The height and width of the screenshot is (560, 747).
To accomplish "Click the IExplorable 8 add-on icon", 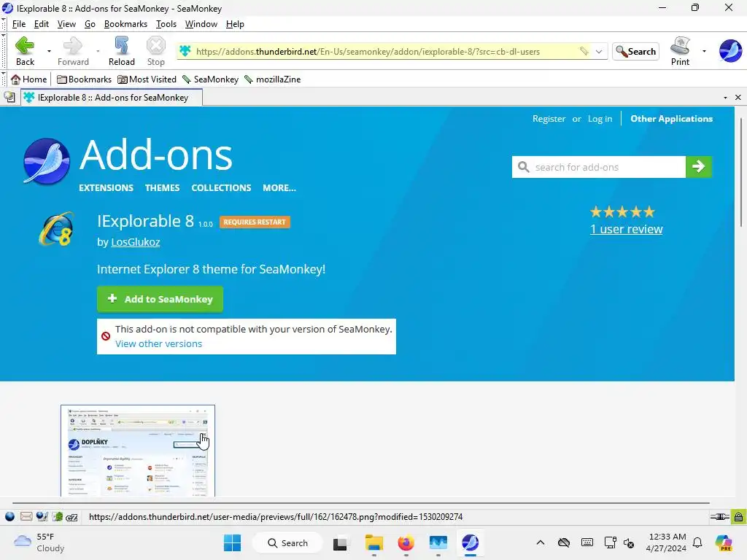I will pos(57,229).
